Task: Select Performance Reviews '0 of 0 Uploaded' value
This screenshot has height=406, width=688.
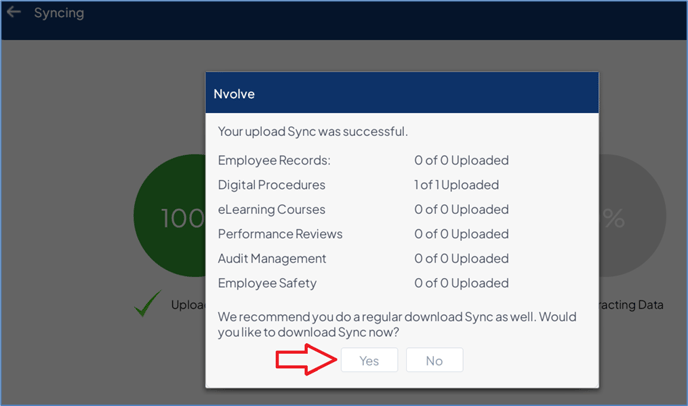Action: pos(462,234)
